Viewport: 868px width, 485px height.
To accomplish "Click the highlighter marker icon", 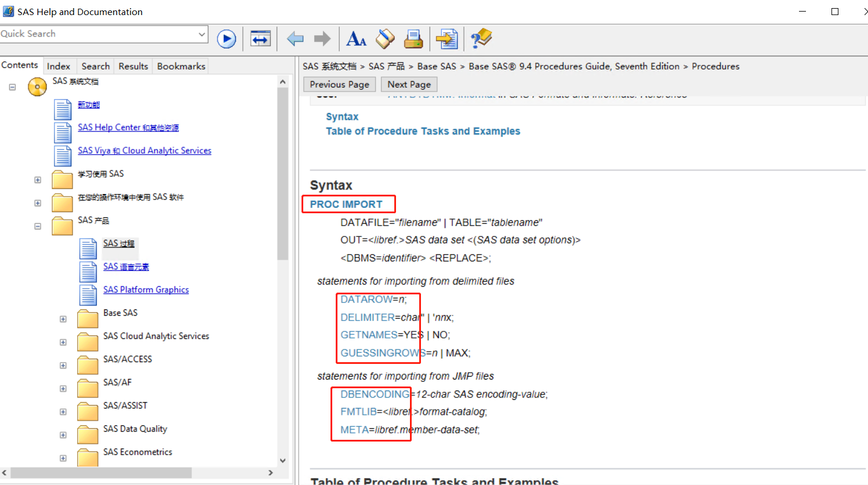I will click(x=385, y=39).
